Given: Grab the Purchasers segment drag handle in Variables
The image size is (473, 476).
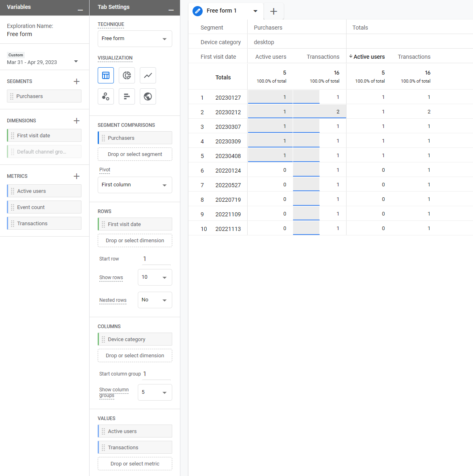Looking at the screenshot, I should (12, 96).
